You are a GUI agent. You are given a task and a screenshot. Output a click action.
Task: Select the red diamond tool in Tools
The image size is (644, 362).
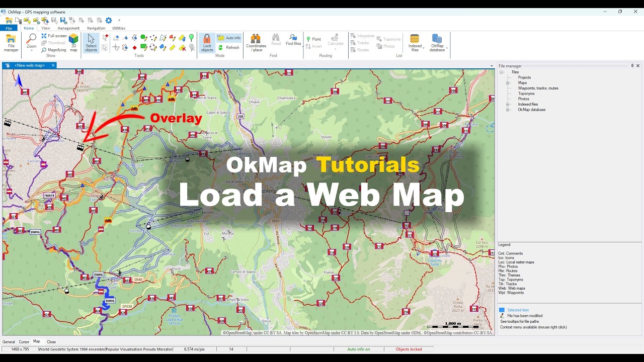tap(134, 48)
